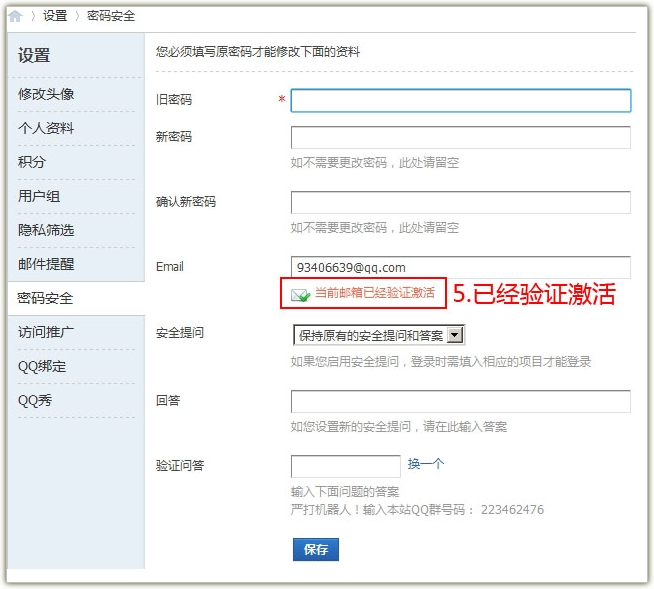Focus the 旧密码 input field
The width and height of the screenshot is (654, 589).
460,100
